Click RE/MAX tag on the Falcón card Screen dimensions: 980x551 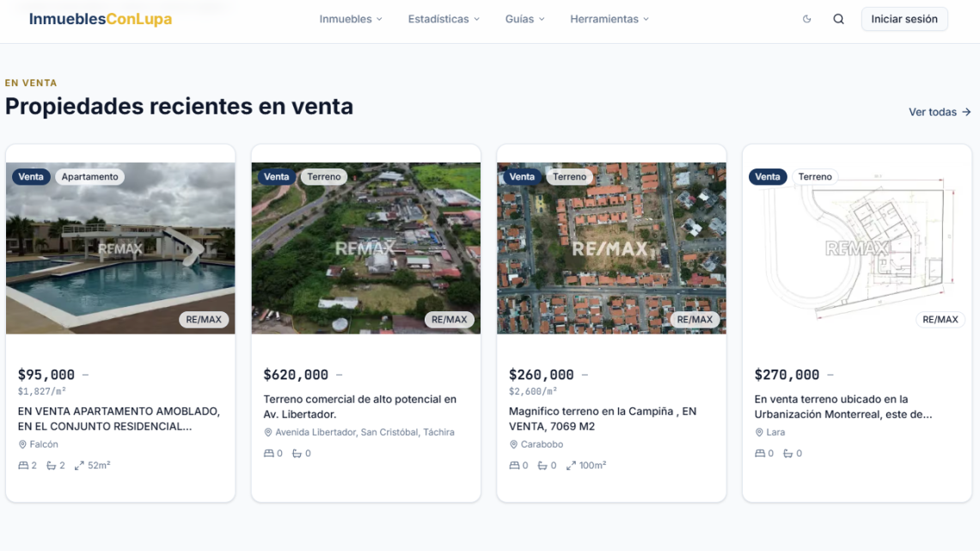coord(204,319)
